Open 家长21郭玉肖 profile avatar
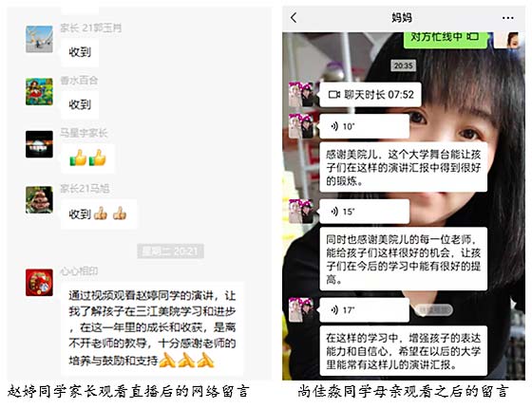The width and height of the screenshot is (532, 409). tap(39, 39)
